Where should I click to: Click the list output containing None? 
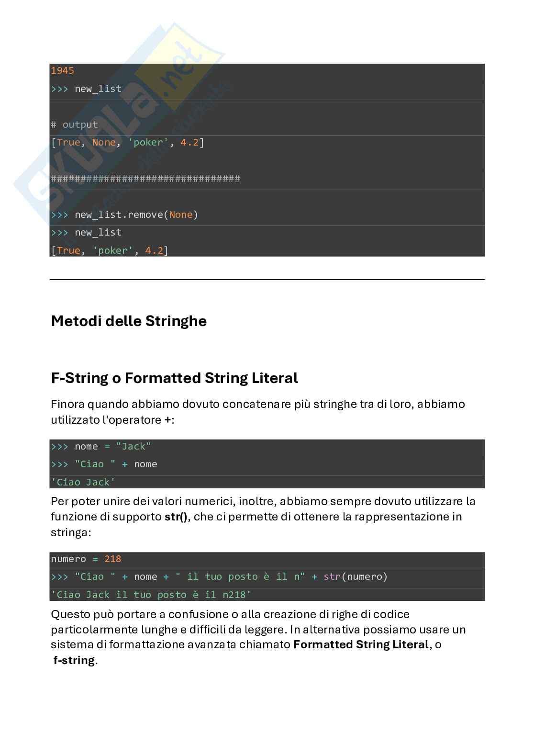point(128,142)
